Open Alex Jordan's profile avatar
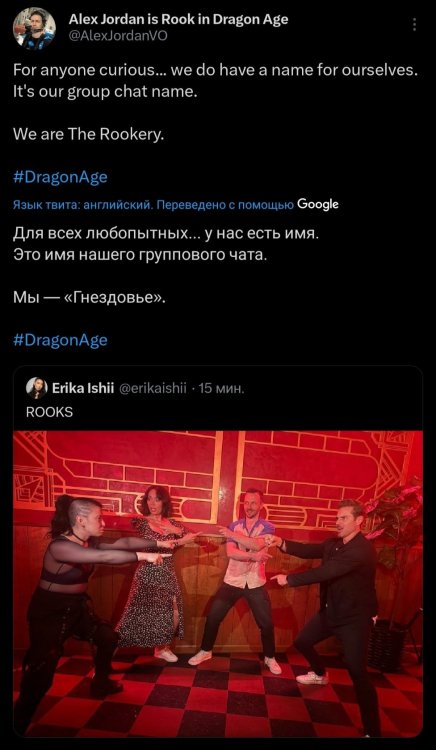The height and width of the screenshot is (750, 436). (x=34, y=28)
